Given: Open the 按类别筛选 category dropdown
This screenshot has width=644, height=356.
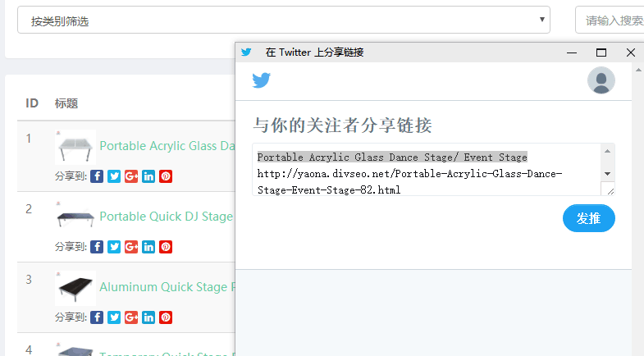Looking at the screenshot, I should (284, 21).
